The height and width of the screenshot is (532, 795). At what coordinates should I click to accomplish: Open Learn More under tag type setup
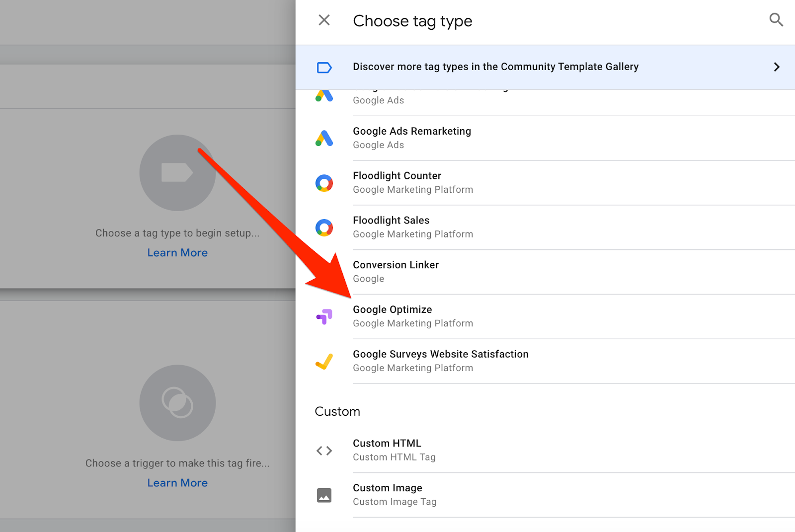tap(177, 253)
